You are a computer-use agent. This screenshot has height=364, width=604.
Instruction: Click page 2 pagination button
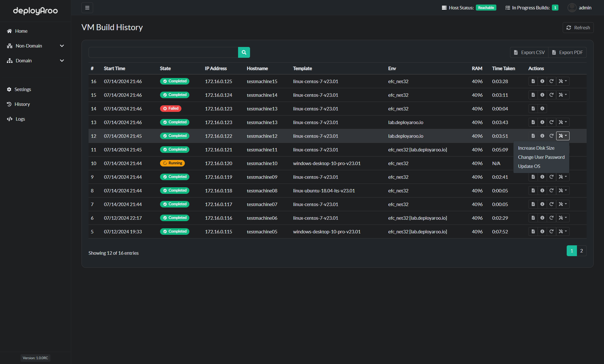tap(582, 250)
